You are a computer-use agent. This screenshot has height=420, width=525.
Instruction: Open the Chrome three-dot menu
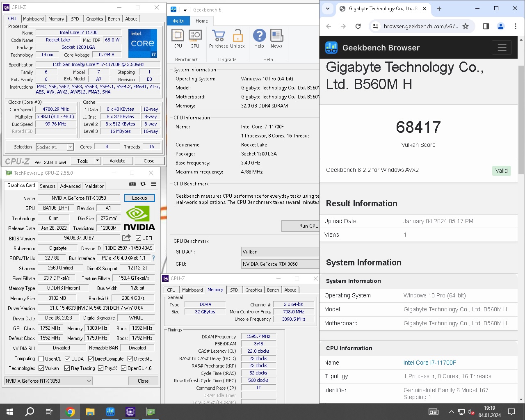[516, 26]
